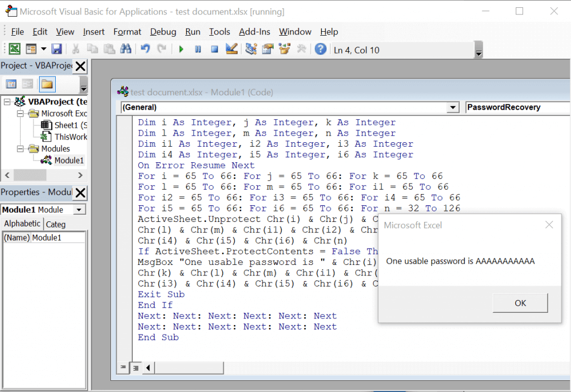Open the Debug menu

(x=163, y=32)
